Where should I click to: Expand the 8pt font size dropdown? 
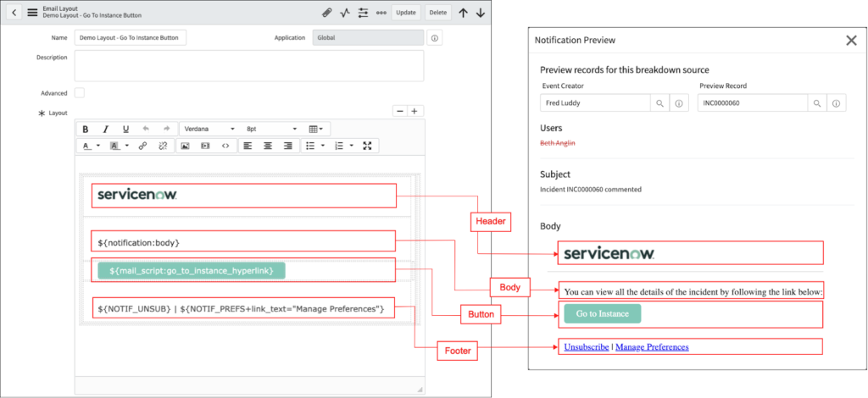271,129
